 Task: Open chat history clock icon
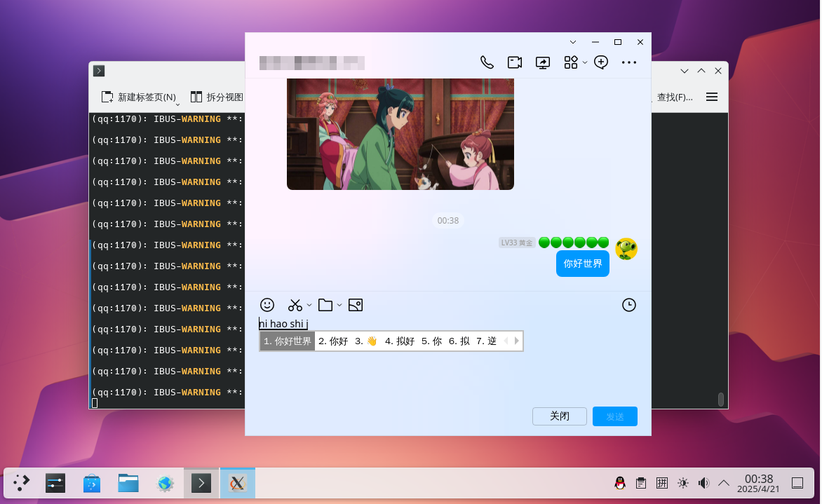(x=628, y=305)
